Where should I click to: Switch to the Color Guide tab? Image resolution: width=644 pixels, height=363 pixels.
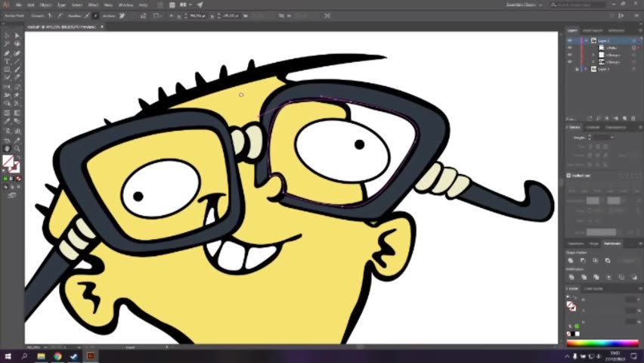pos(593,289)
